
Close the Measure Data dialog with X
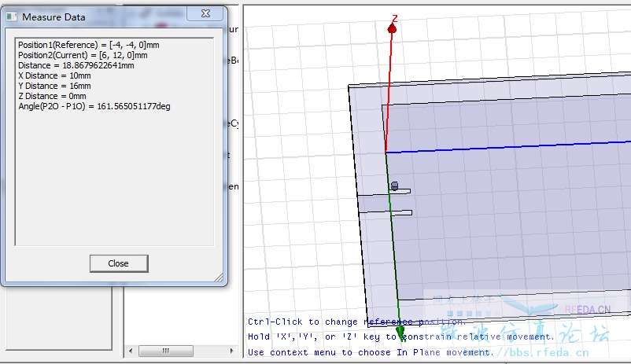(206, 14)
